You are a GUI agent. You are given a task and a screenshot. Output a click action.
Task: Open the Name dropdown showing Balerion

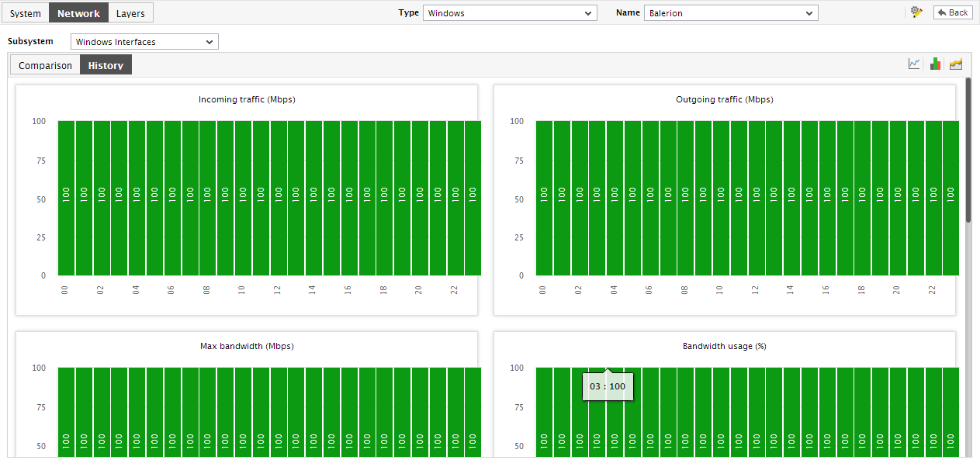click(731, 13)
